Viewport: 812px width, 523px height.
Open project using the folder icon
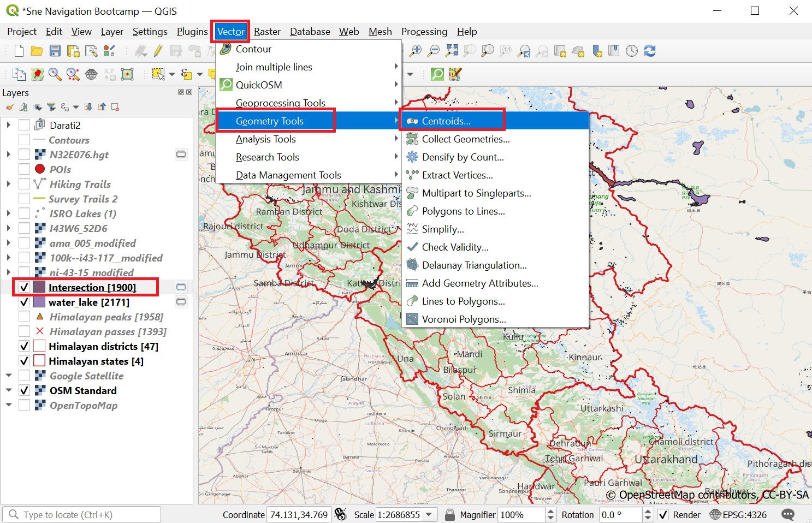pos(37,51)
